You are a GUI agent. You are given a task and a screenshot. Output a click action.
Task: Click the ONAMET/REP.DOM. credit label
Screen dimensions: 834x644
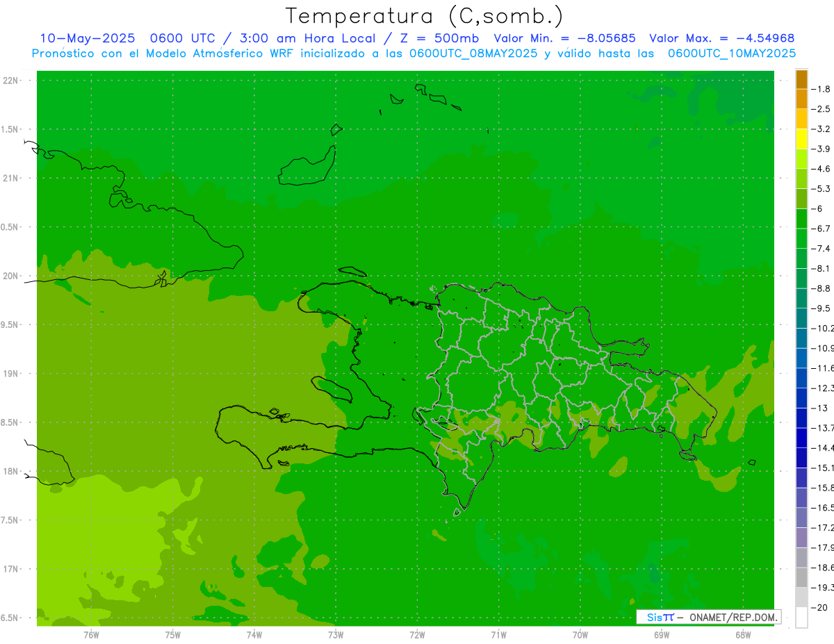(x=732, y=617)
